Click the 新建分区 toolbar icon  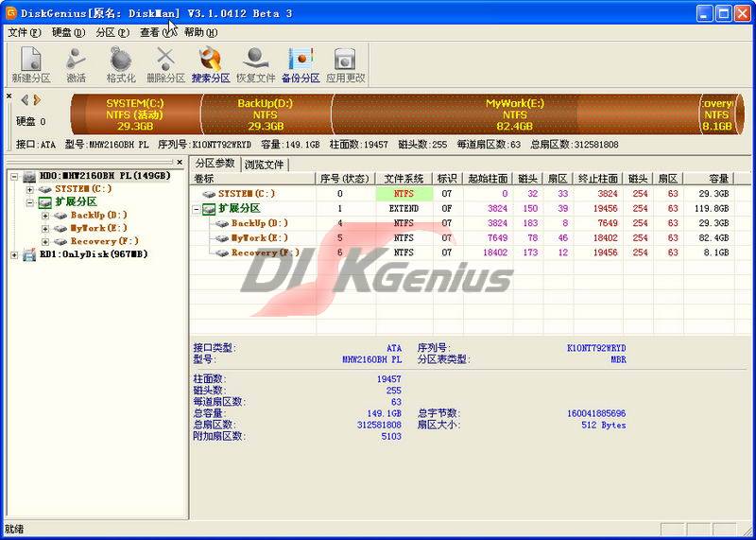(x=31, y=65)
